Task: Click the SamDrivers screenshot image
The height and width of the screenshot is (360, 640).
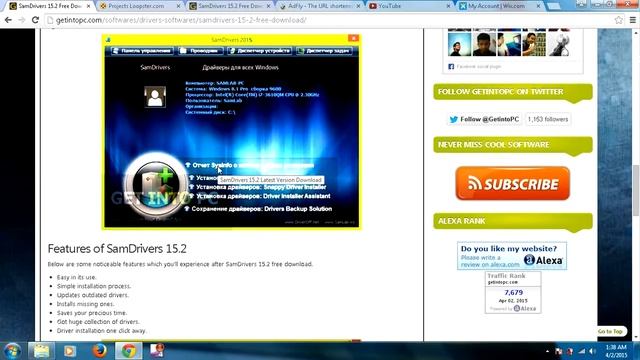Action: (231, 132)
